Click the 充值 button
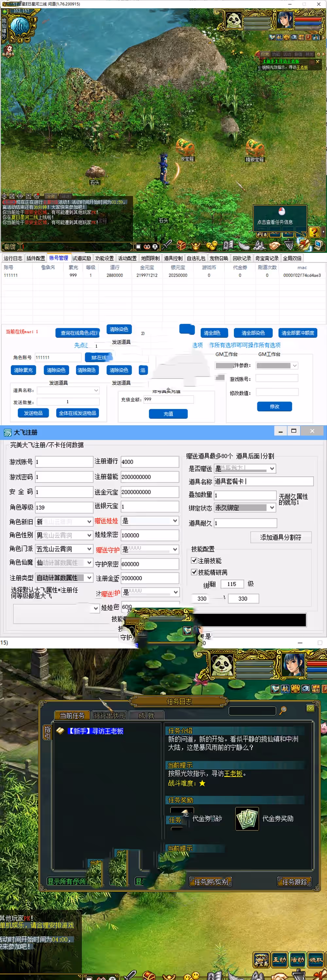Screen dimensions: 327x980 [168, 414]
